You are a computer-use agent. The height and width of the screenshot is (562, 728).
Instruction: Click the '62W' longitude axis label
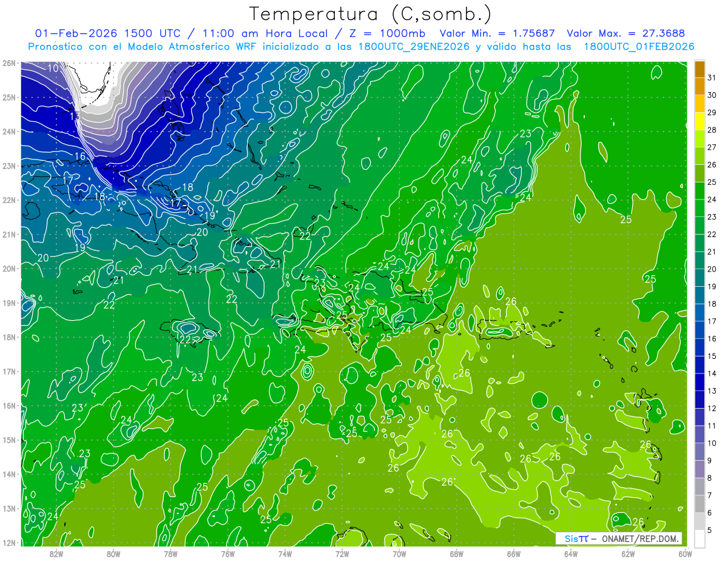click(x=629, y=554)
